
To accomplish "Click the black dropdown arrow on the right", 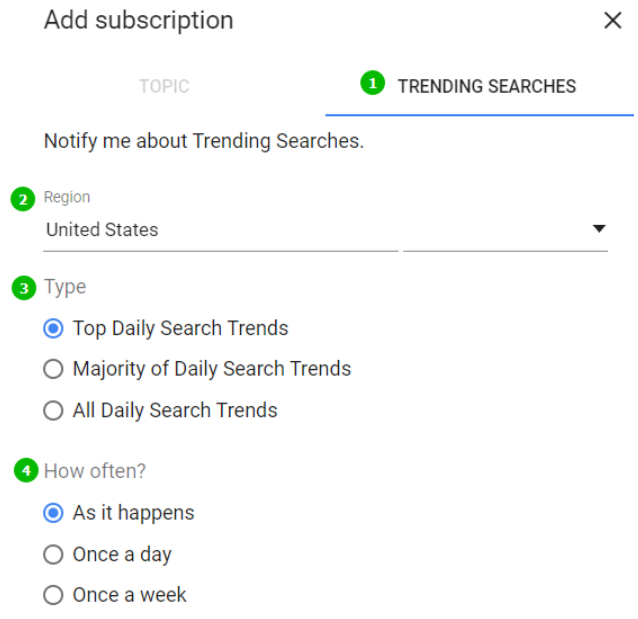I will coord(599,229).
